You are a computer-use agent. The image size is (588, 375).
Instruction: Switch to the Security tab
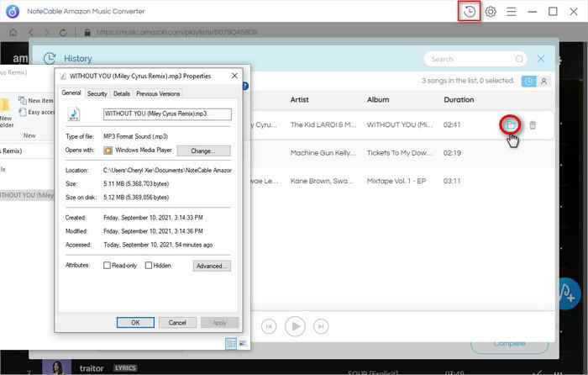click(x=97, y=94)
